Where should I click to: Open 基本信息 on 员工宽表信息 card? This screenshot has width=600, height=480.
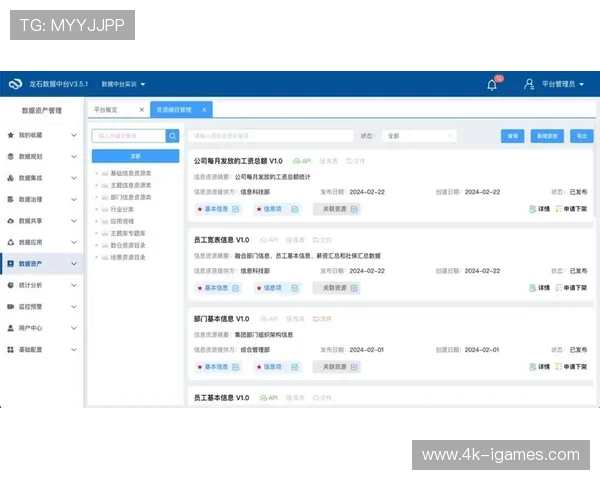[x=218, y=288]
